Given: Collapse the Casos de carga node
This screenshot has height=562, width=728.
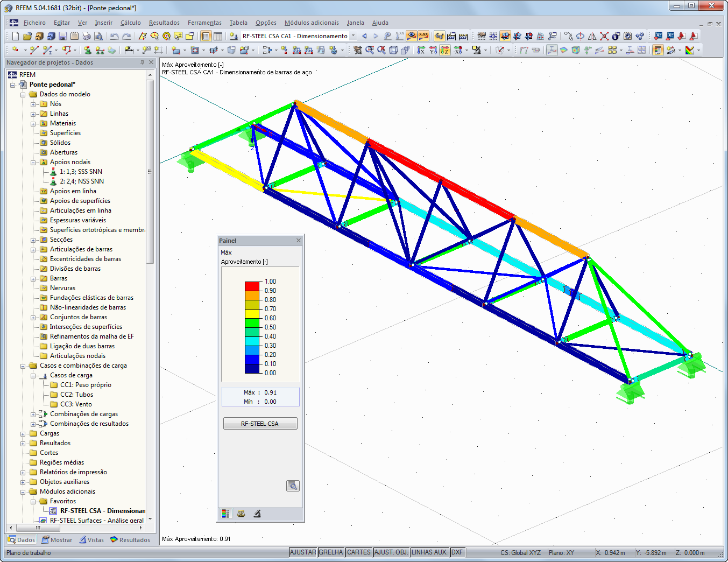Looking at the screenshot, I should coord(33,376).
